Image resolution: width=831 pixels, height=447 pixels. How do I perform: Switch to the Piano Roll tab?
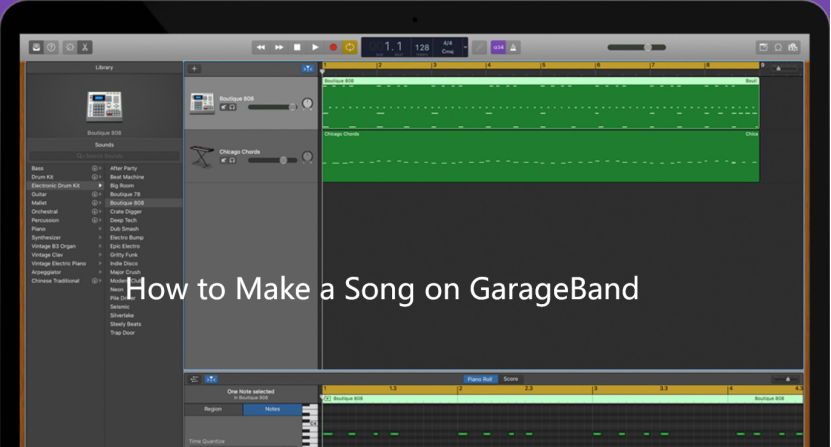coord(480,379)
